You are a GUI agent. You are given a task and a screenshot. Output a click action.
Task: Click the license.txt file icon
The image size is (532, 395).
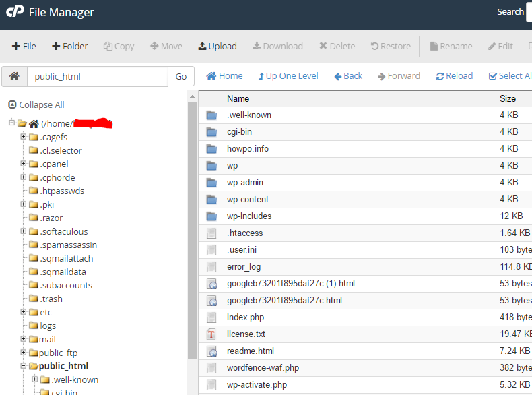click(x=211, y=334)
